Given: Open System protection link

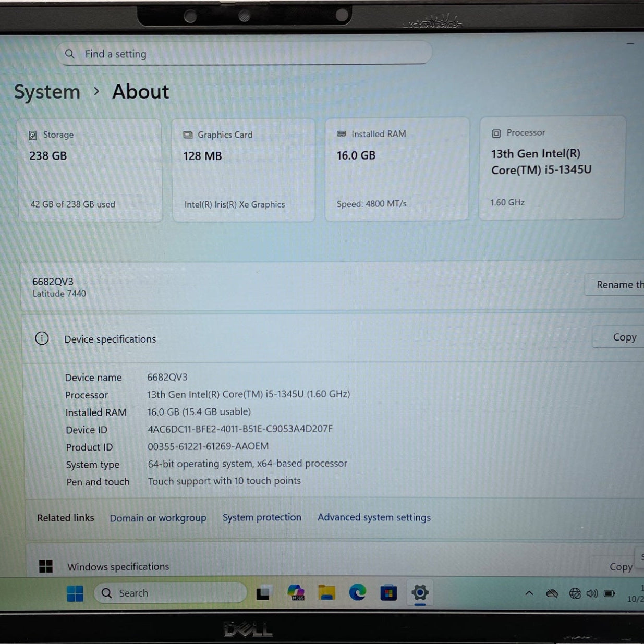Looking at the screenshot, I should (262, 517).
